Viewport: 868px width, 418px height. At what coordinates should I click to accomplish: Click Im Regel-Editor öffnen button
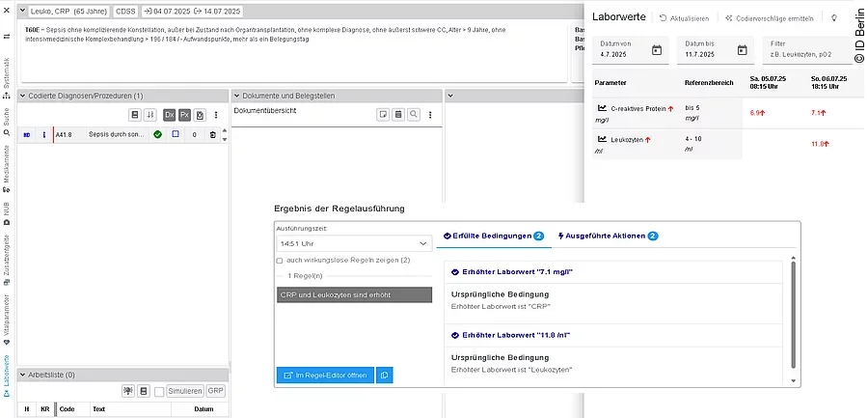click(x=323, y=375)
